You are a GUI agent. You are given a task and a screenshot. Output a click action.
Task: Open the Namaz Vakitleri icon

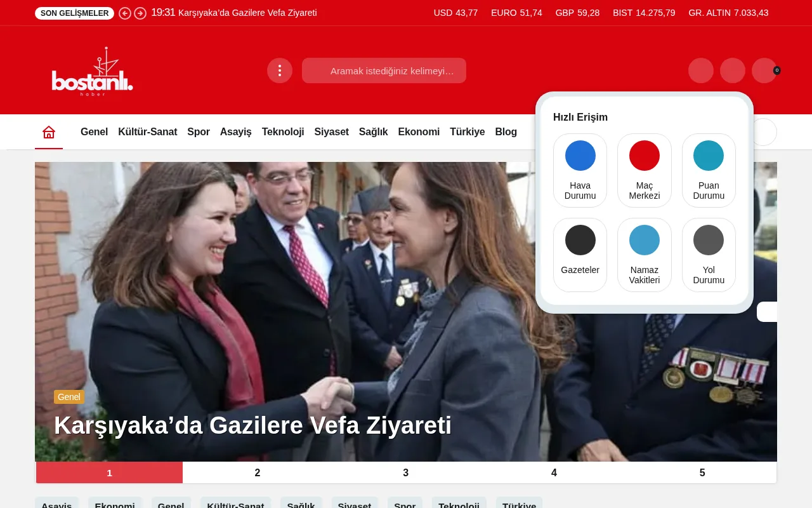click(645, 240)
